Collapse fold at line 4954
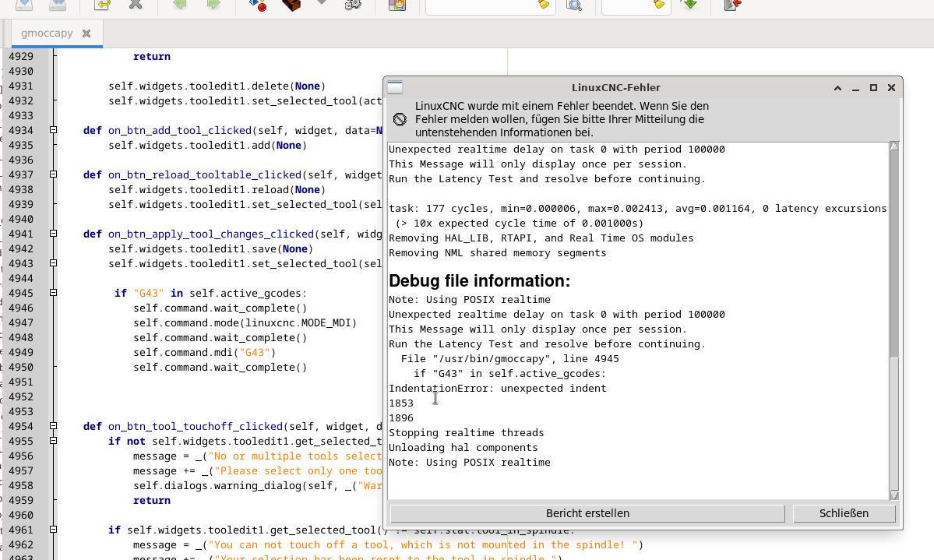The image size is (934, 560). [x=53, y=426]
